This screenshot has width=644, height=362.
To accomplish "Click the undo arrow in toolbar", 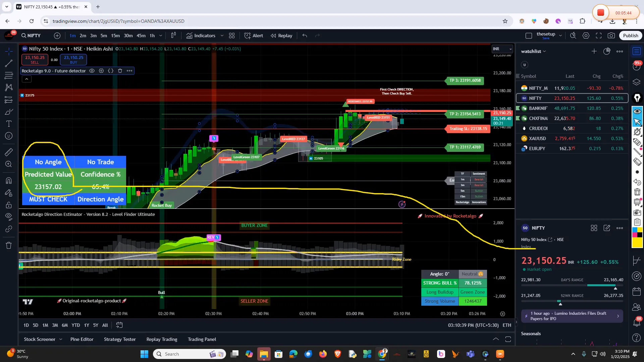I will (x=305, y=36).
